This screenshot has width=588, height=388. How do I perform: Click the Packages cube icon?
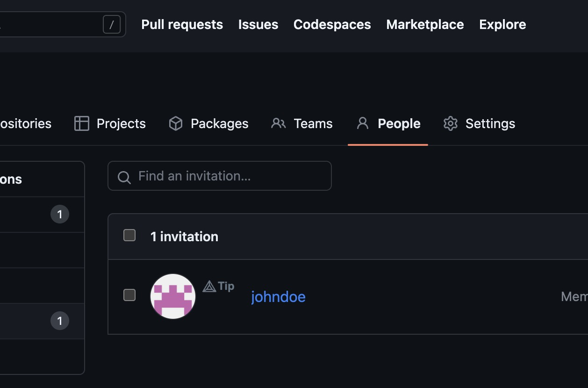175,123
